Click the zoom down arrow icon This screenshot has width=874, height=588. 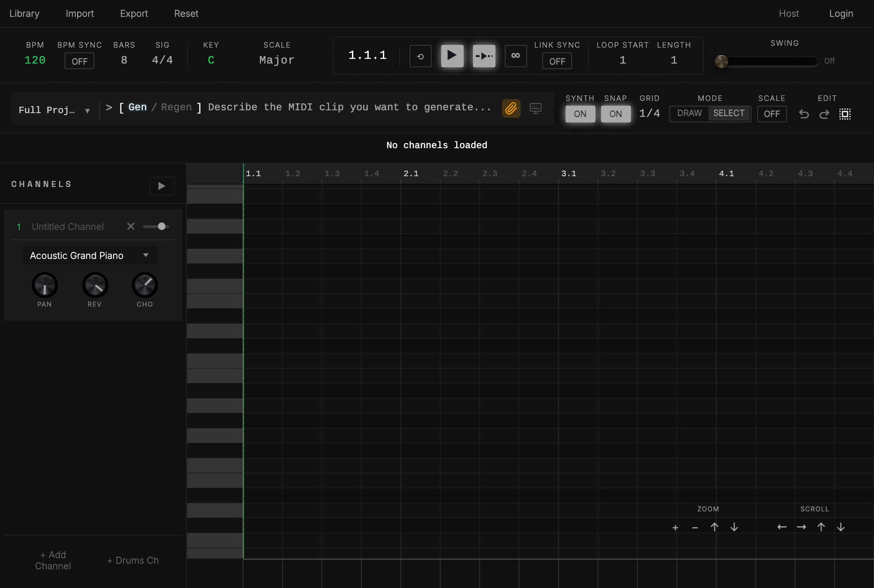(734, 527)
